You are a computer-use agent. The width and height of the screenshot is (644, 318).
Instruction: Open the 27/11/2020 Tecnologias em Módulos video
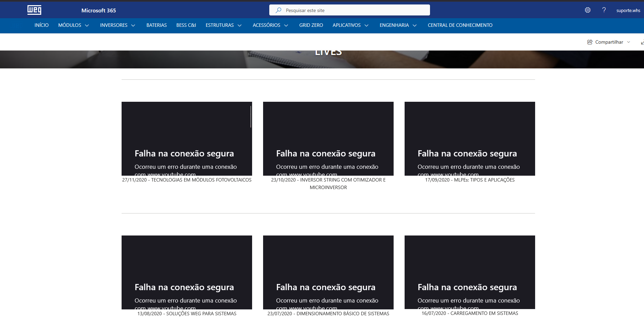[187, 139]
